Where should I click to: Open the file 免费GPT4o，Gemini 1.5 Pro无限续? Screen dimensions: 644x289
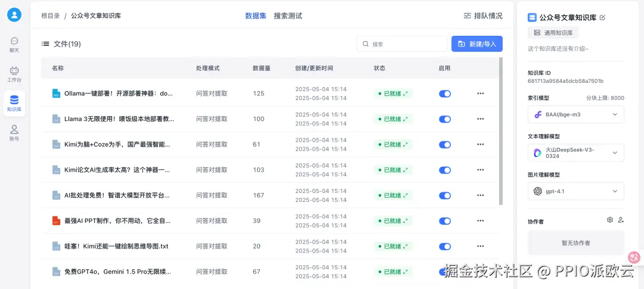[117, 272]
